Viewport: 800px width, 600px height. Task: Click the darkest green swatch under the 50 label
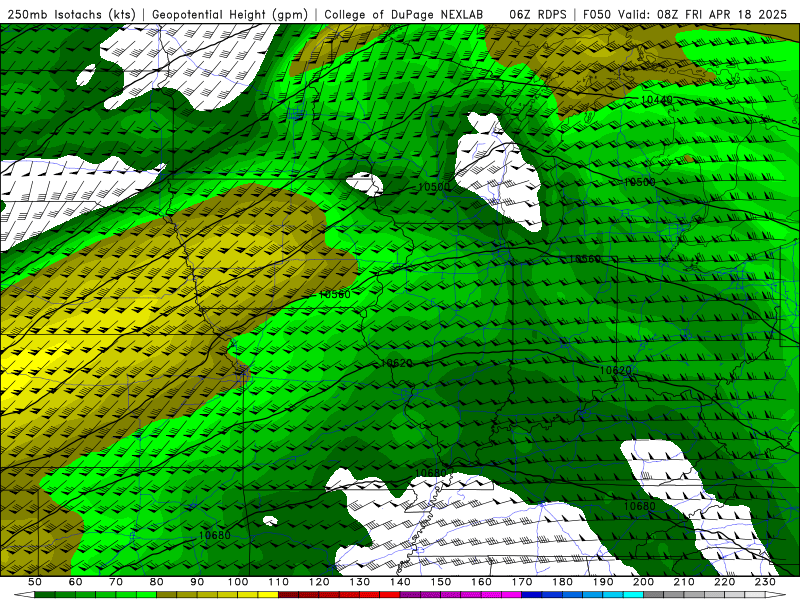pyautogui.click(x=45, y=595)
